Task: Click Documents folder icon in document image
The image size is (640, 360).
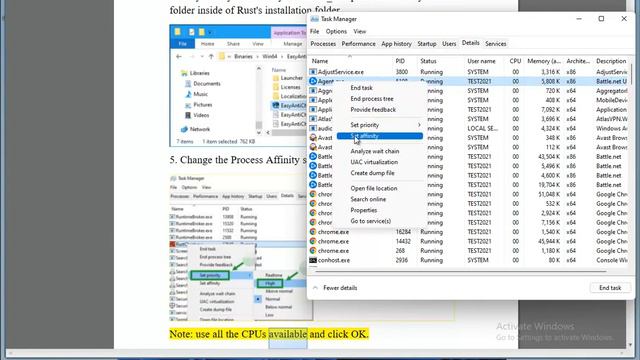Action: point(188,84)
